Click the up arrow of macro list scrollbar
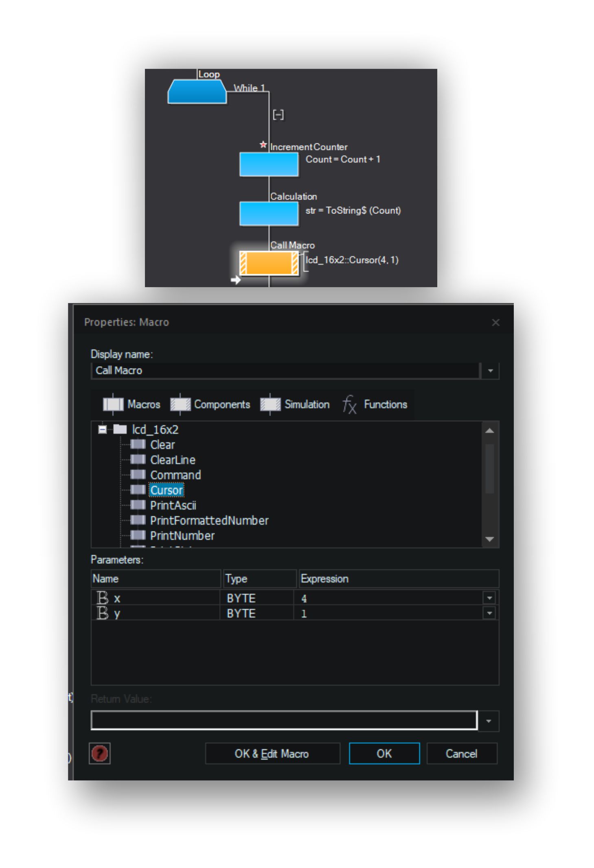Image resolution: width=594 pixels, height=868 pixels. pyautogui.click(x=490, y=431)
